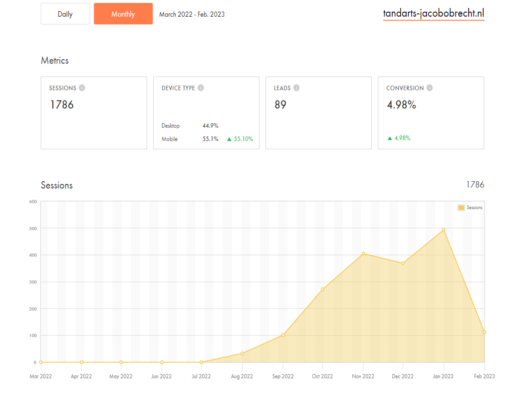Select the Jul 2022 data point
Screen dimensions: 532x410
[201, 362]
